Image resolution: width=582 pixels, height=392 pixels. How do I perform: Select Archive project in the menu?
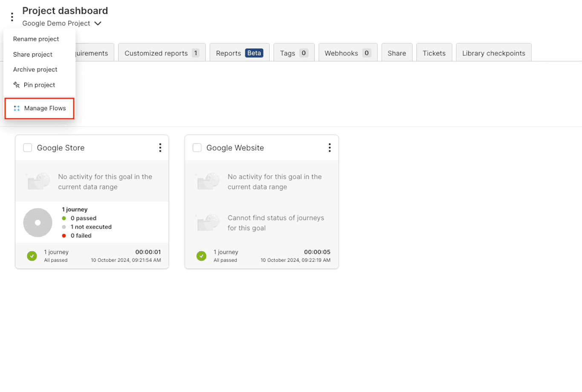point(35,69)
